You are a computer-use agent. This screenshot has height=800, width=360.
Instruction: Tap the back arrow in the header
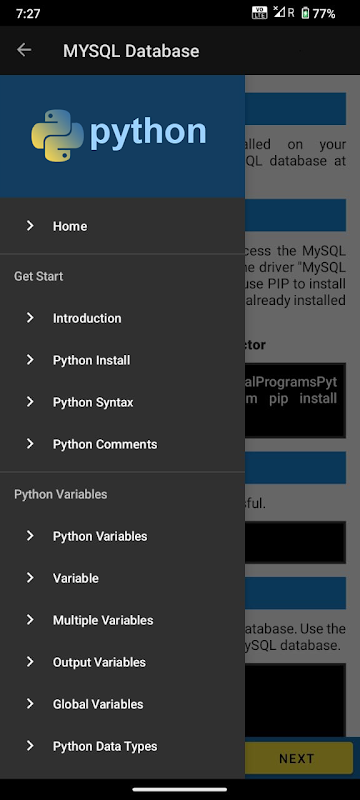point(24,50)
